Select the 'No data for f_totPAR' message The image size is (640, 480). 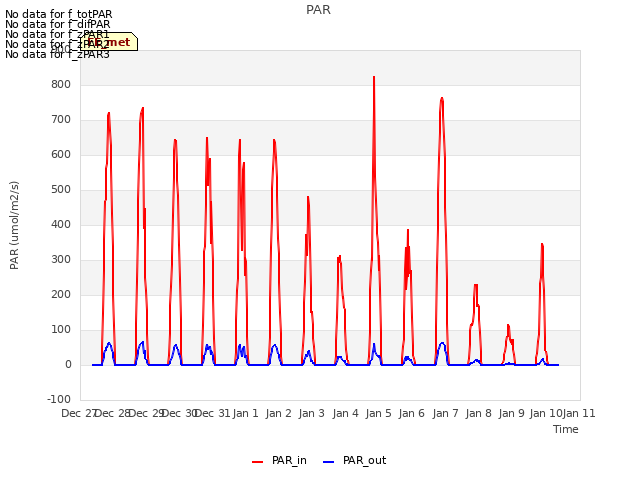(x=58, y=14)
